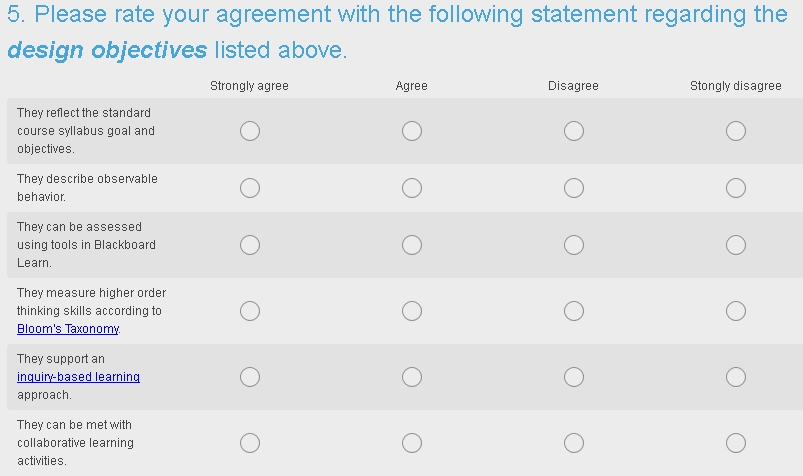The height and width of the screenshot is (476, 803).
Task: Mark Agree for inquiry-based learning approach
Action: pyautogui.click(x=412, y=377)
